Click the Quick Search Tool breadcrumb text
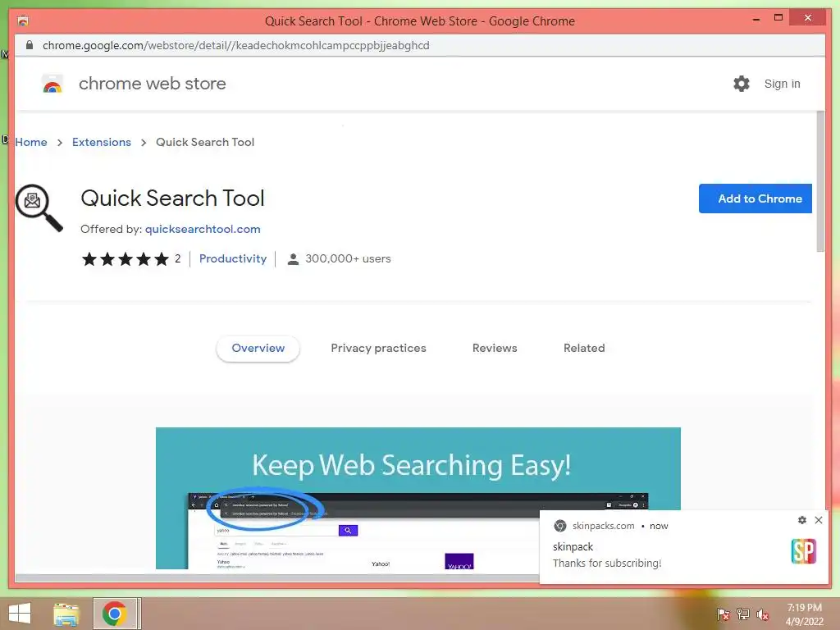840x630 pixels. (x=205, y=142)
